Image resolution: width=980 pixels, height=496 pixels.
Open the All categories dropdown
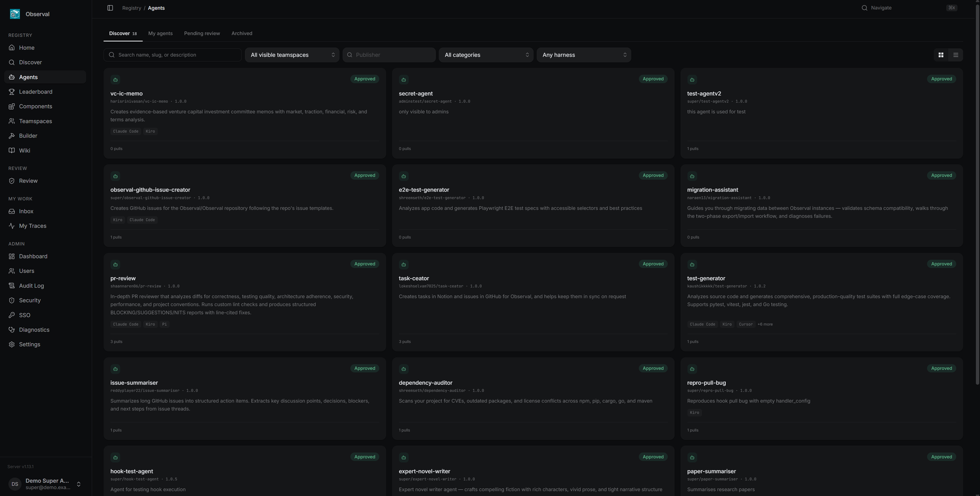[x=486, y=55]
